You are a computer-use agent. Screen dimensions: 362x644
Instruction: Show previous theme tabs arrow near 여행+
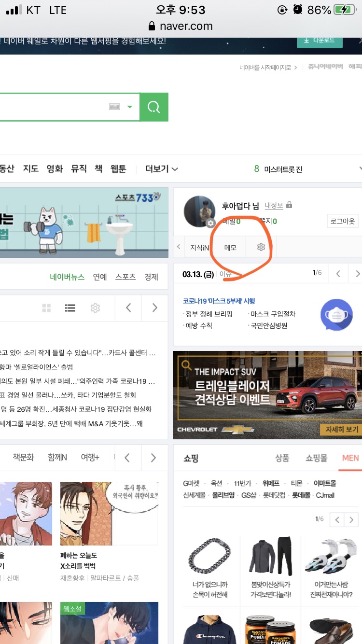tap(127, 457)
